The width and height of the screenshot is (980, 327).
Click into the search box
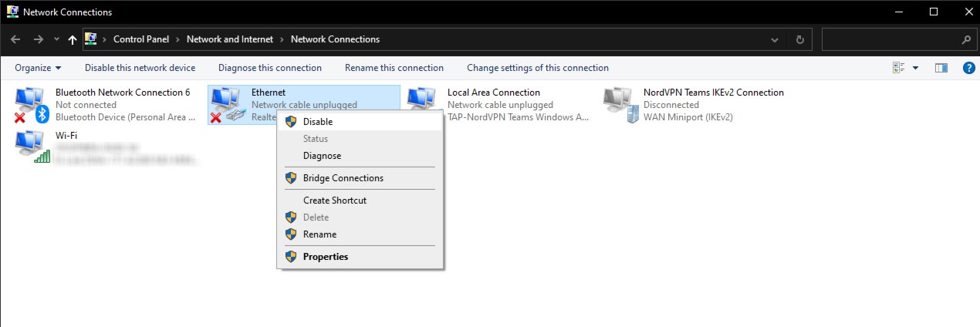890,39
